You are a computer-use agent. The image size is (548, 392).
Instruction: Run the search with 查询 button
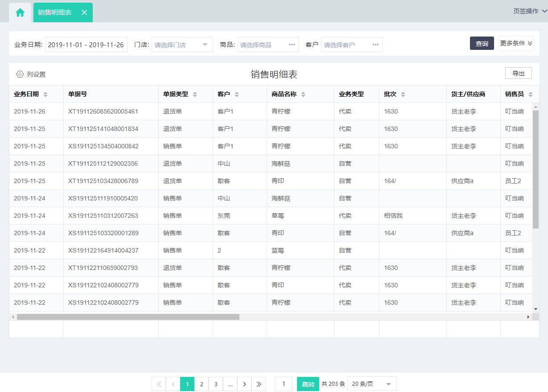482,43
